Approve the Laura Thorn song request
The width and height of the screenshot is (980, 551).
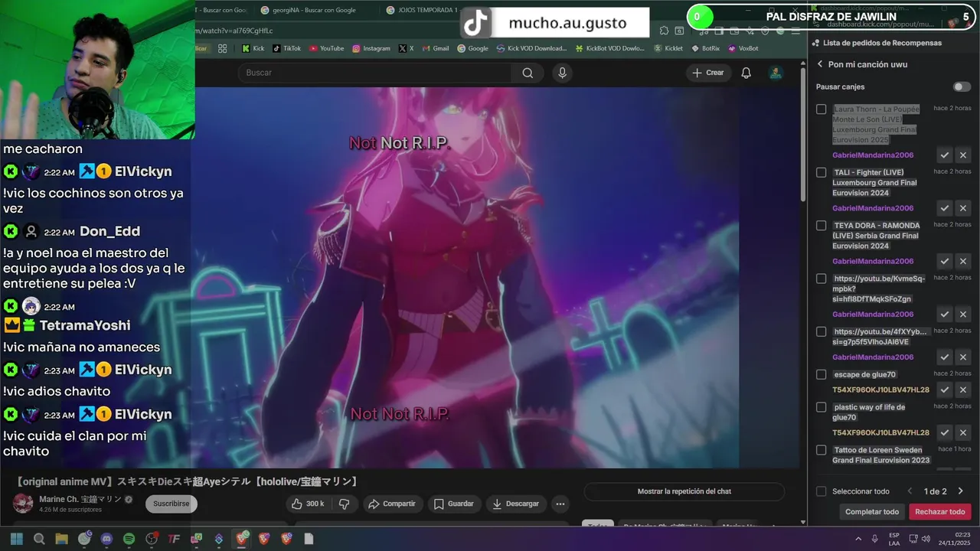tap(945, 155)
